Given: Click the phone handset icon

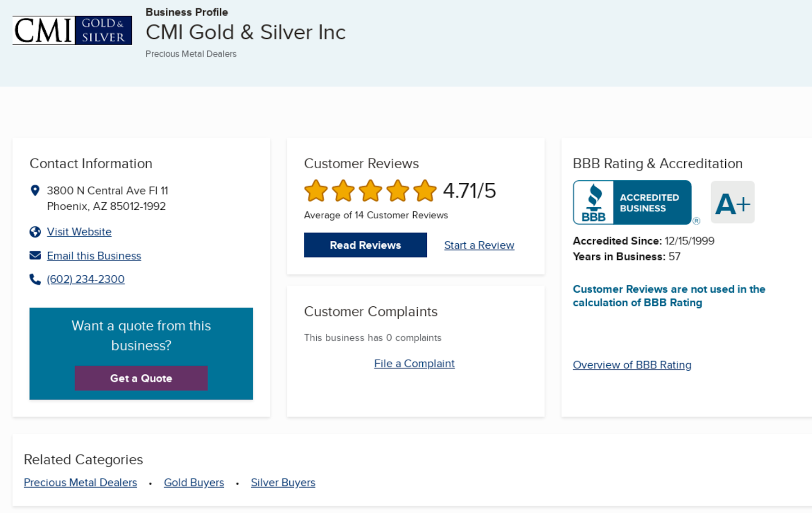Looking at the screenshot, I should pyautogui.click(x=35, y=279).
